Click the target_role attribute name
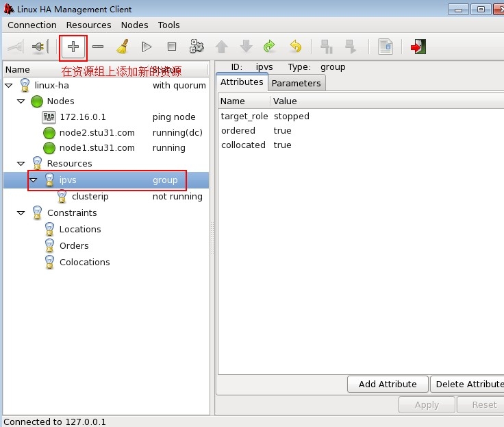This screenshot has height=427, width=504. (244, 117)
